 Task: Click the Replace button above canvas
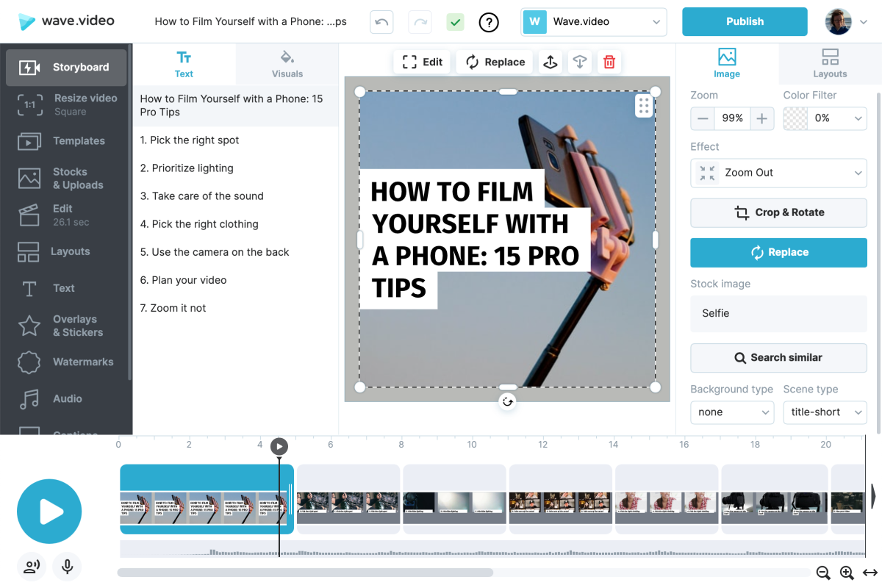click(x=495, y=62)
